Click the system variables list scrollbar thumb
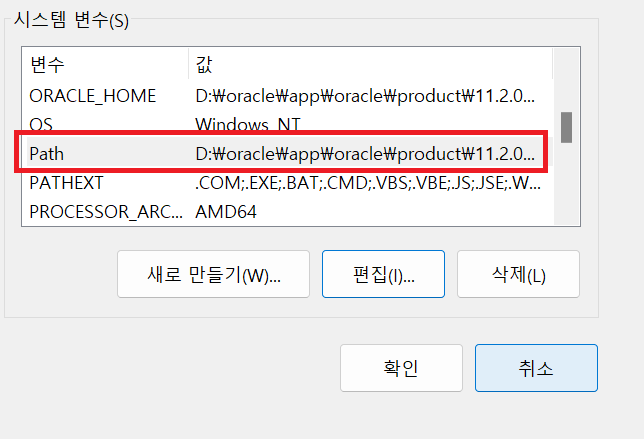Image resolution: width=644 pixels, height=439 pixels. 566,127
